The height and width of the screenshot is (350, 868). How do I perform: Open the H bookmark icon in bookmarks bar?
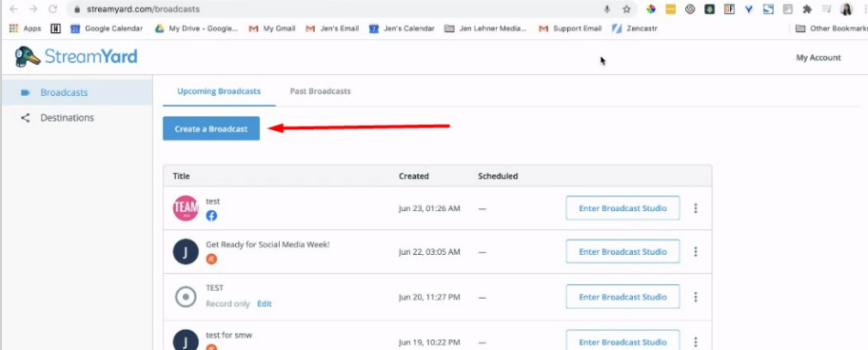pos(55,29)
